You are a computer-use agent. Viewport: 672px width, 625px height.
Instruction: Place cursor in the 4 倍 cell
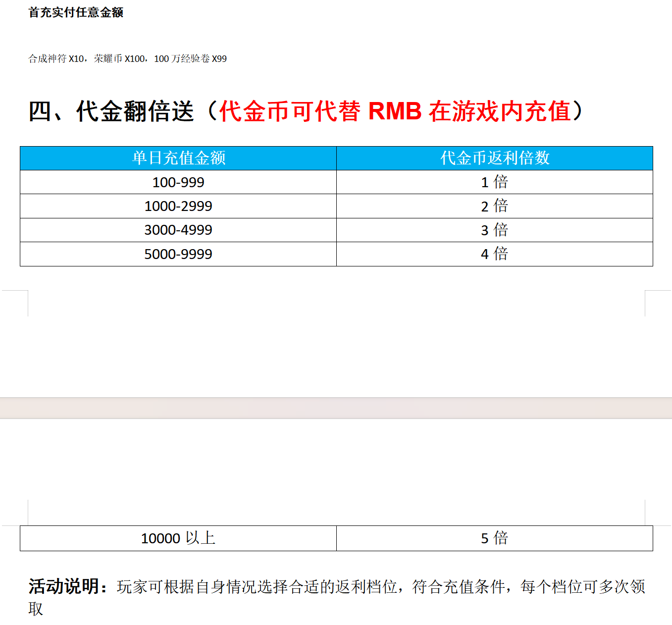point(494,254)
